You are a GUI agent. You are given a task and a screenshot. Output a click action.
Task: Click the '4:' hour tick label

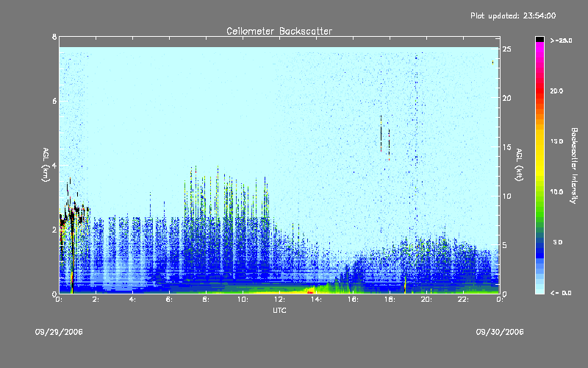[133, 300]
